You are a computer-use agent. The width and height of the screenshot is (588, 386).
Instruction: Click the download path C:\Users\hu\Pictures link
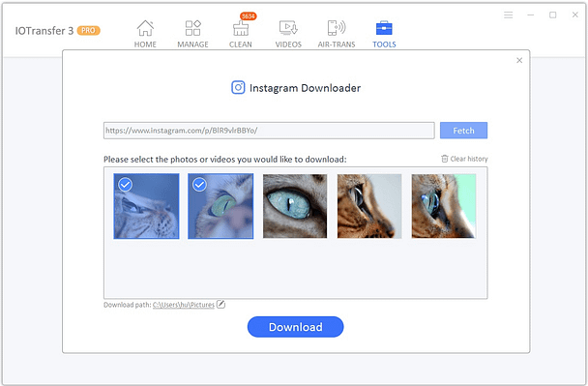184,305
